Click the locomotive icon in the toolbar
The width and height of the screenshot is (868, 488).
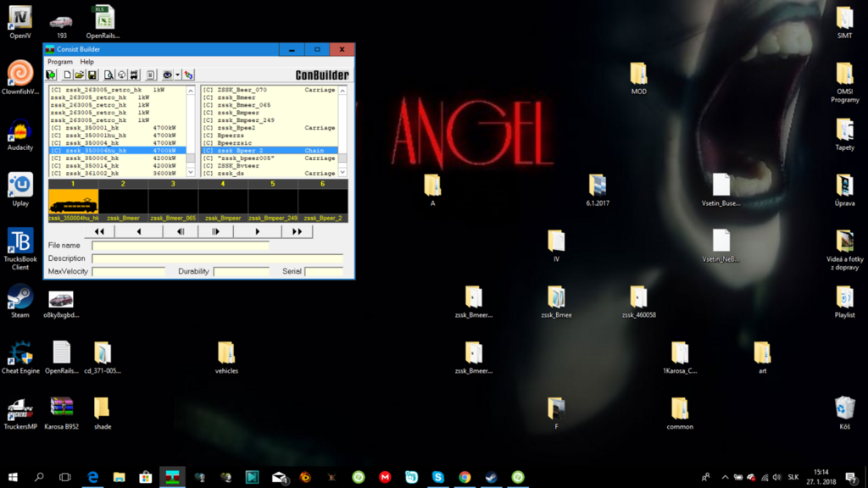(134, 75)
